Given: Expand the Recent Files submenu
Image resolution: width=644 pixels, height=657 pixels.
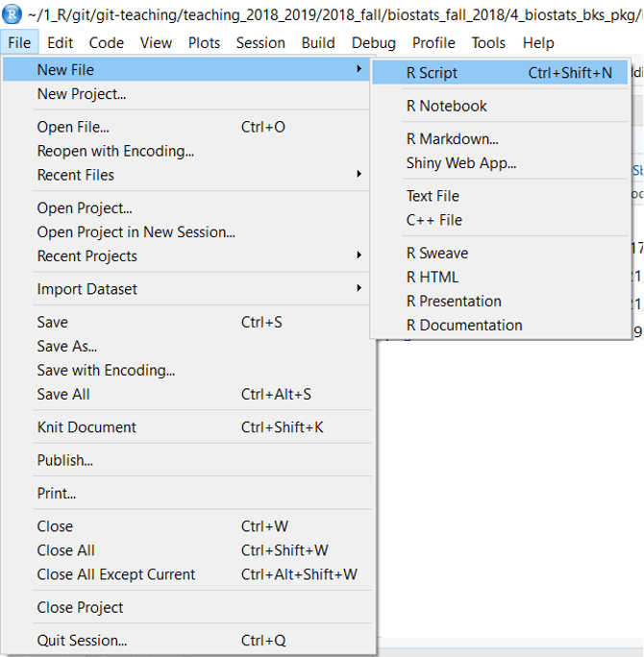Looking at the screenshot, I should coord(186,175).
